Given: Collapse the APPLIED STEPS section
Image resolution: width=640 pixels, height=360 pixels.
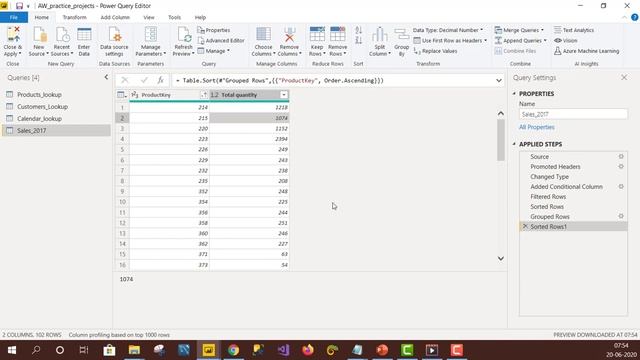Looking at the screenshot, I should [x=514, y=144].
